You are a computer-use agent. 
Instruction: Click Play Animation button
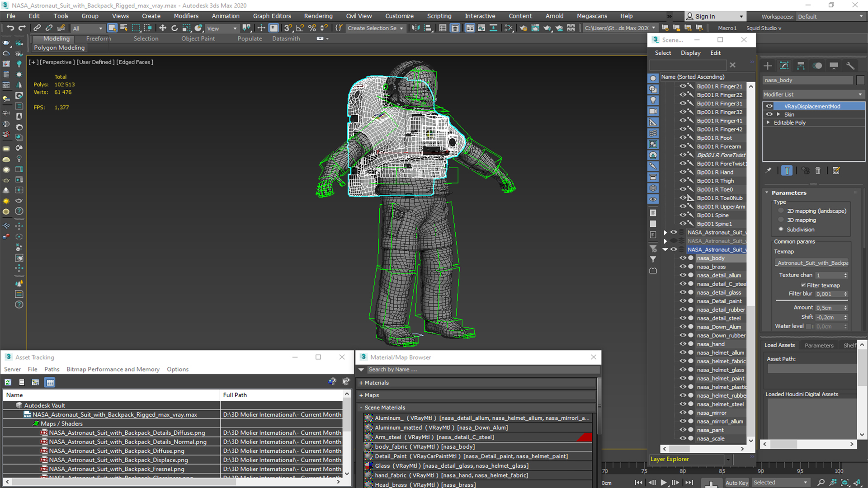click(663, 483)
